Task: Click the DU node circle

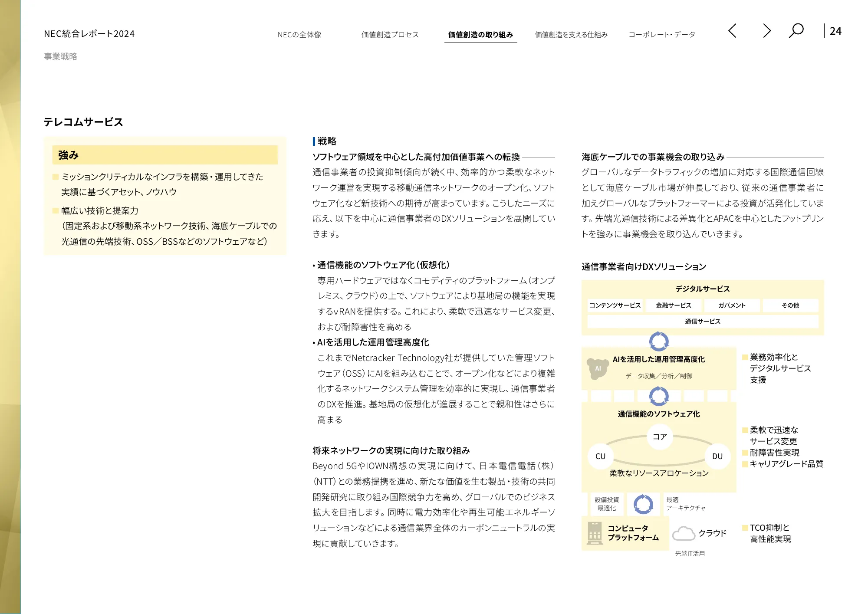Action: pos(717,456)
